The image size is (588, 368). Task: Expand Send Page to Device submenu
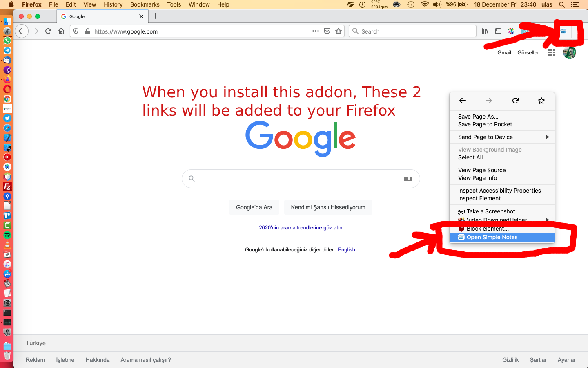coord(502,137)
